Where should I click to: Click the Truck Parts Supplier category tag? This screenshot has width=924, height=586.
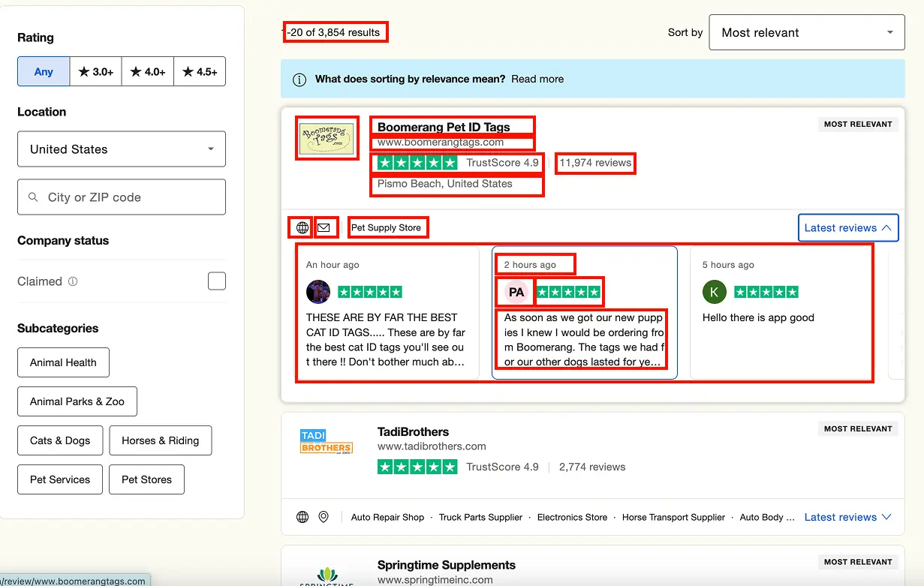click(x=481, y=517)
